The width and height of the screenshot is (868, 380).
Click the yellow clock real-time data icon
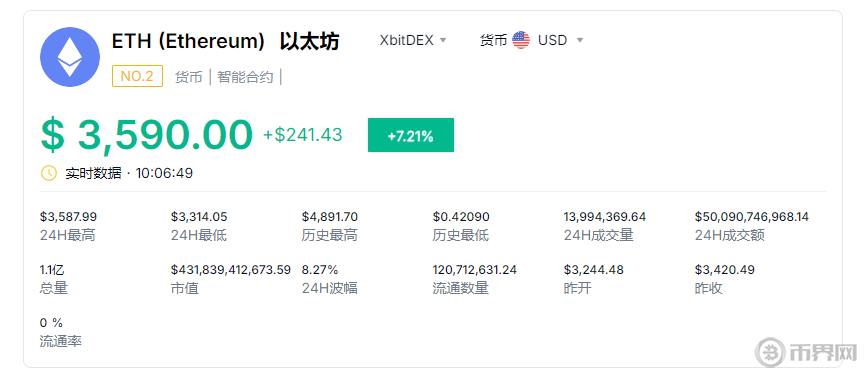[49, 173]
